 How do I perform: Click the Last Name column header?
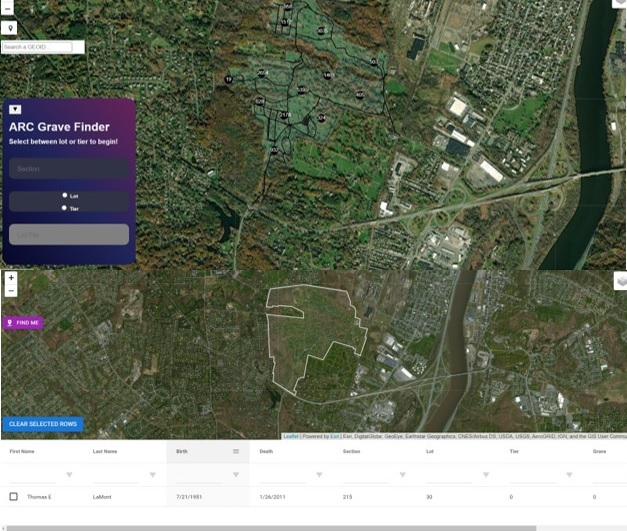coord(105,451)
